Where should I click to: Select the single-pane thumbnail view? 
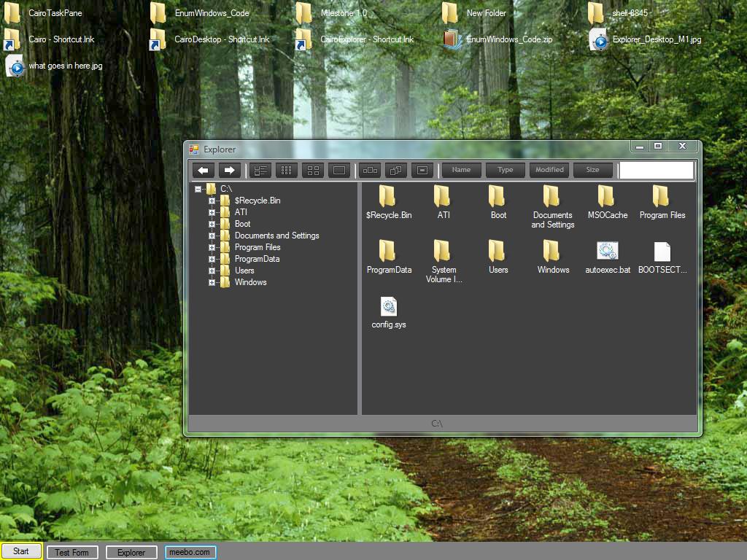[338, 170]
